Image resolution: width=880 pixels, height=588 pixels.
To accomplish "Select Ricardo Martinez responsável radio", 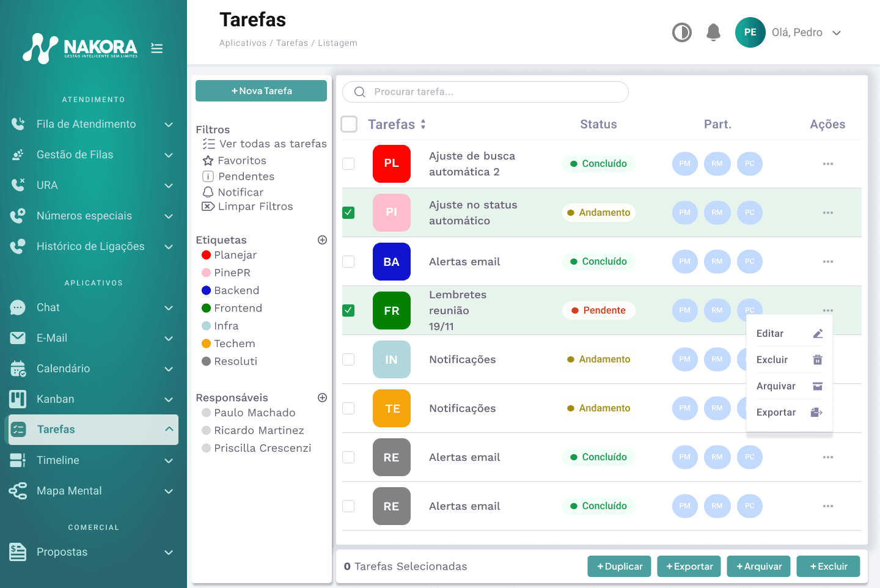I will (x=207, y=430).
